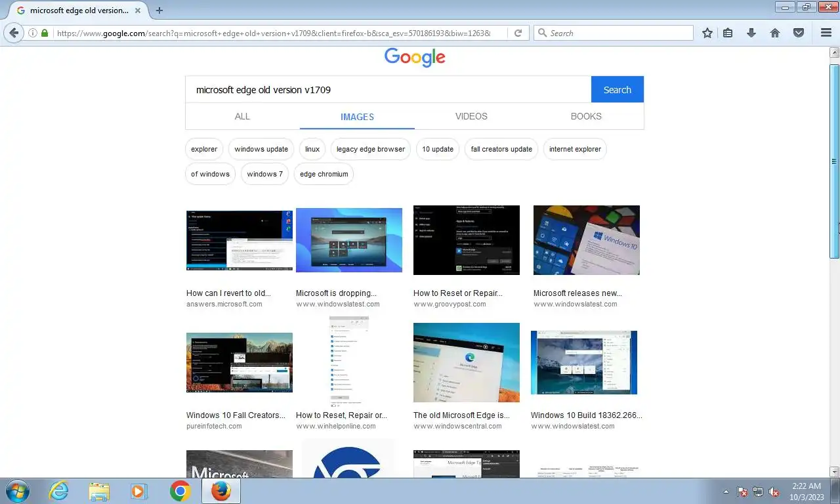Click the www.windowscentral.com source text
The image size is (840, 504).
pyautogui.click(x=457, y=427)
